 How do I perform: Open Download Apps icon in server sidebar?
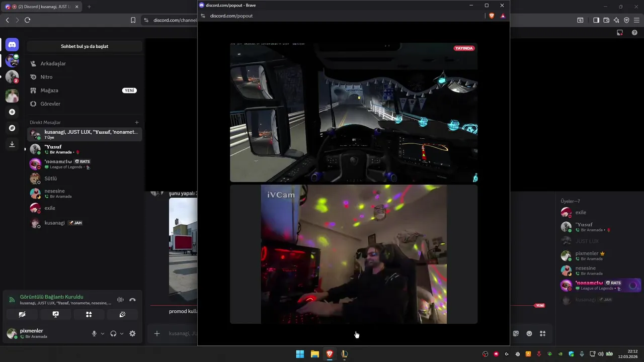click(x=12, y=144)
